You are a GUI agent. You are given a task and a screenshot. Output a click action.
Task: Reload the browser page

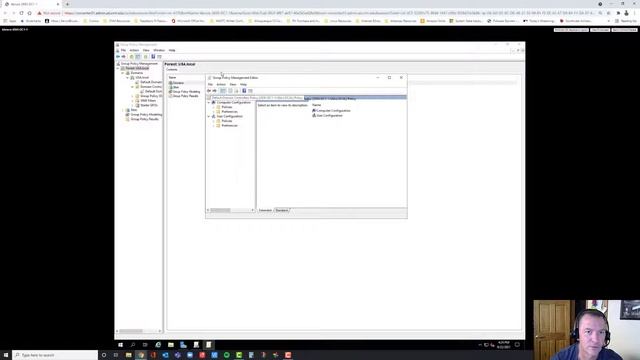[x=21, y=13]
